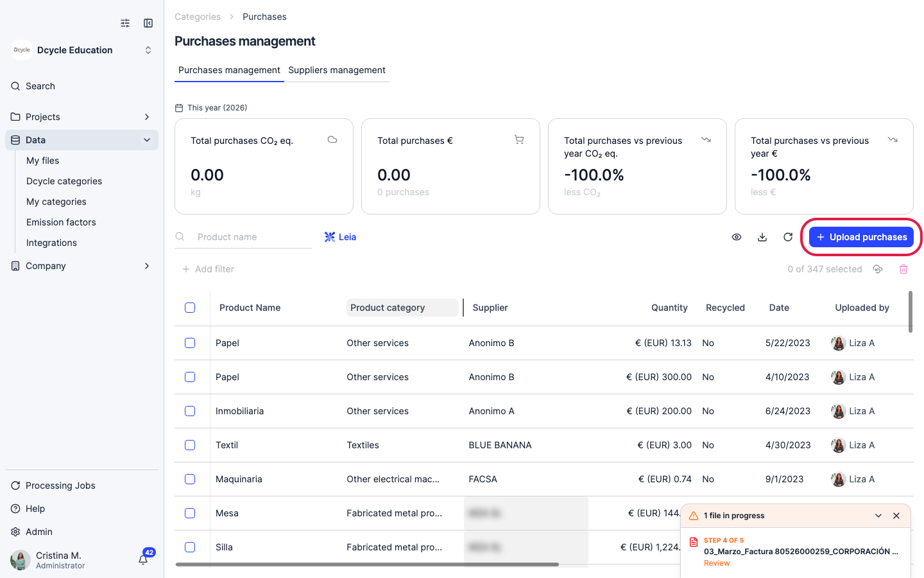Click the cloud icon on CO₂ card
The height and width of the screenshot is (578, 924).
pos(332,139)
